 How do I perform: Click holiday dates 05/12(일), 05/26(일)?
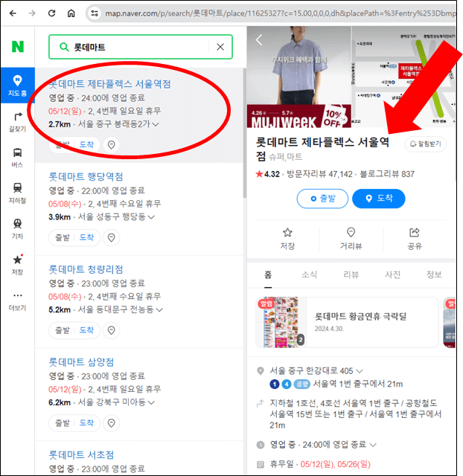[x=336, y=464]
